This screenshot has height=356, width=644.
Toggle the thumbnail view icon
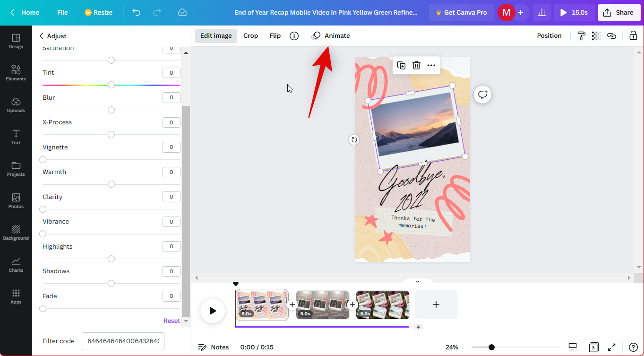573,347
